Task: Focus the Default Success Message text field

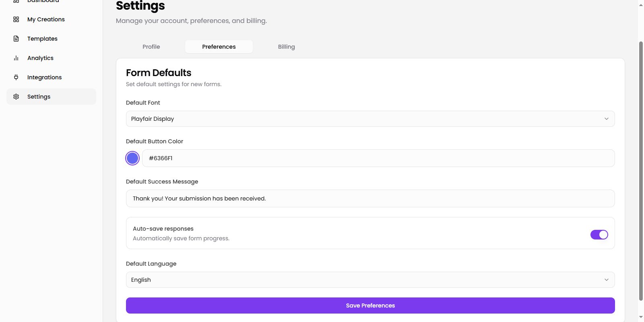Action: coord(370,198)
